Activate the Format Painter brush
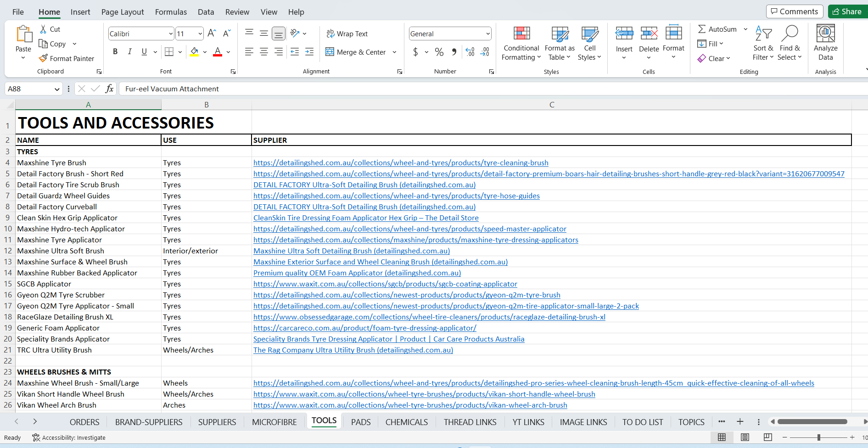The width and height of the screenshot is (868, 448). point(43,58)
